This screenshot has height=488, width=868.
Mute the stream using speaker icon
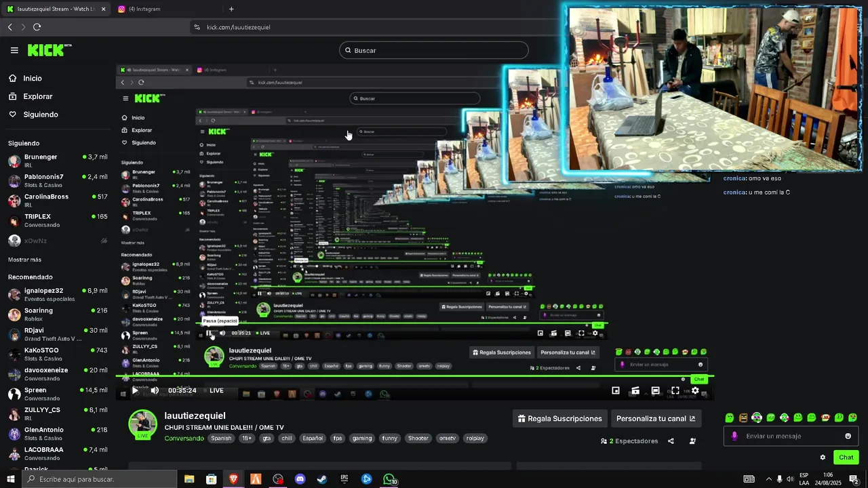pos(155,390)
